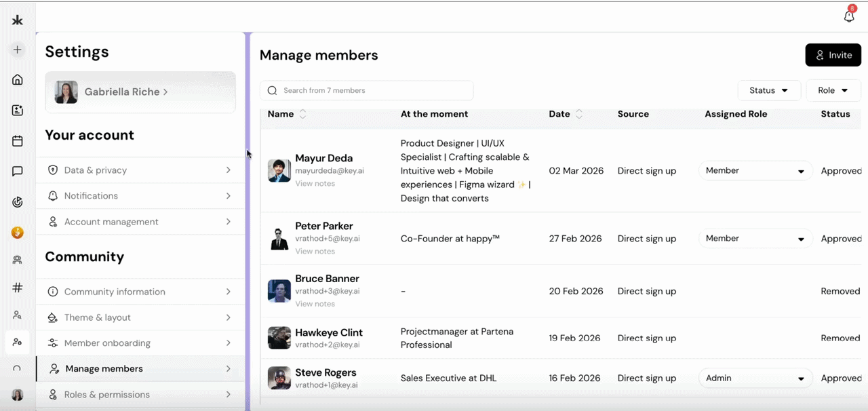Open the chat messages icon

click(17, 171)
